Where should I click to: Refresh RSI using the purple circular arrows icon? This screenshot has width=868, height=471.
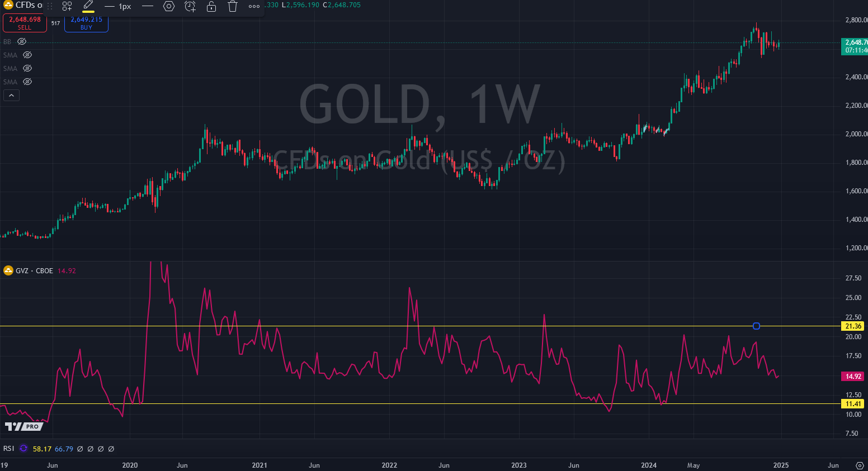(23, 448)
